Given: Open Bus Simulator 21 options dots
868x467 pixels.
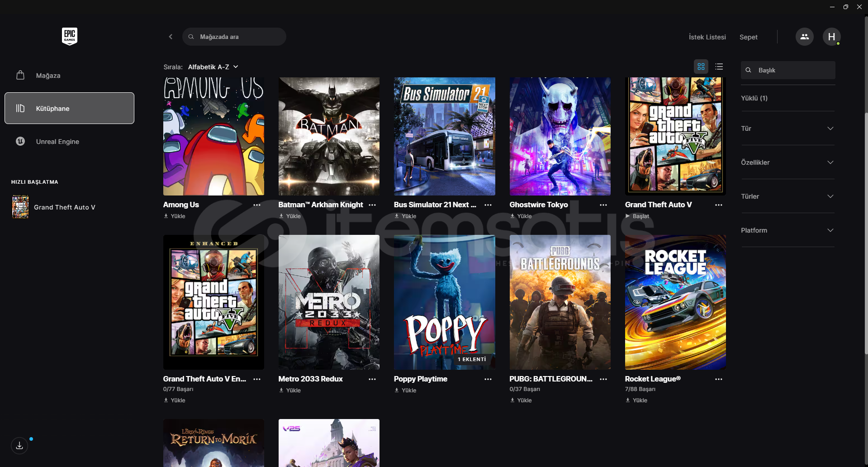Looking at the screenshot, I should (x=488, y=205).
